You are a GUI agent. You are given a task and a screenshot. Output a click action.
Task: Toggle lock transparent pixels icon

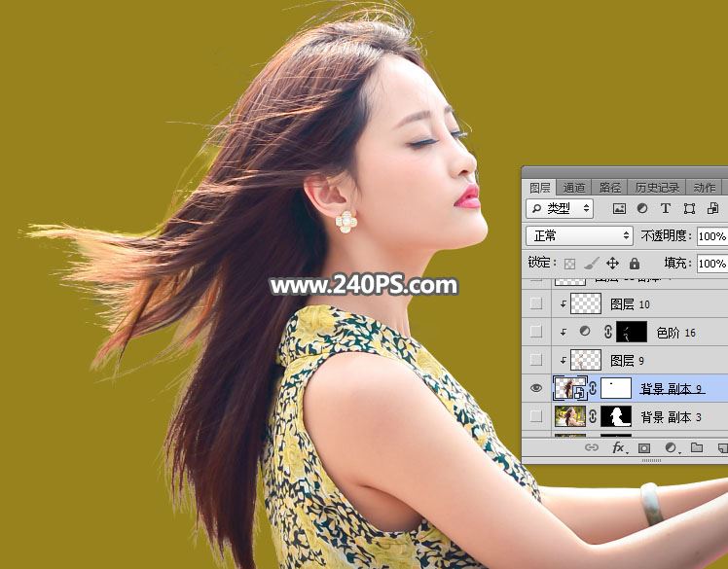(x=569, y=265)
